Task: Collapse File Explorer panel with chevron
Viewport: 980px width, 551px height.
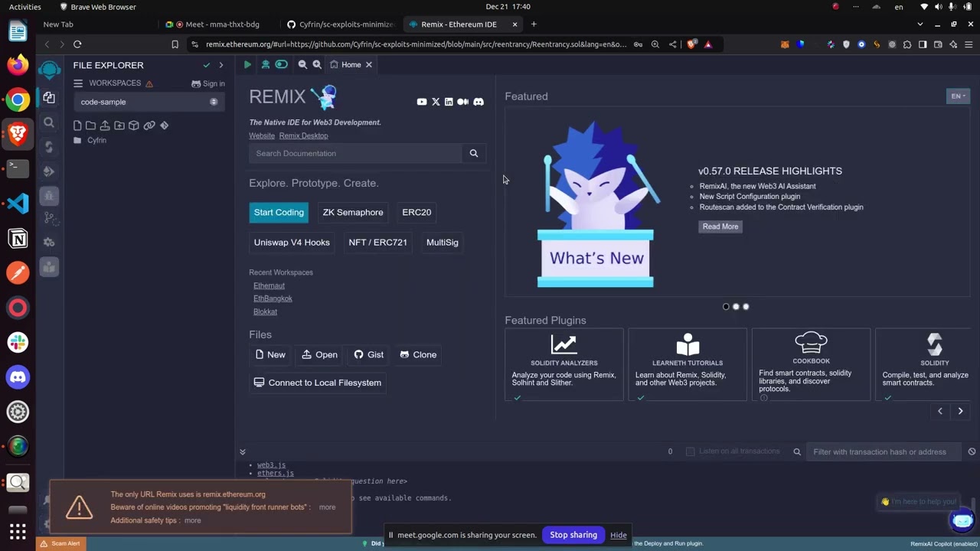Action: click(x=221, y=65)
